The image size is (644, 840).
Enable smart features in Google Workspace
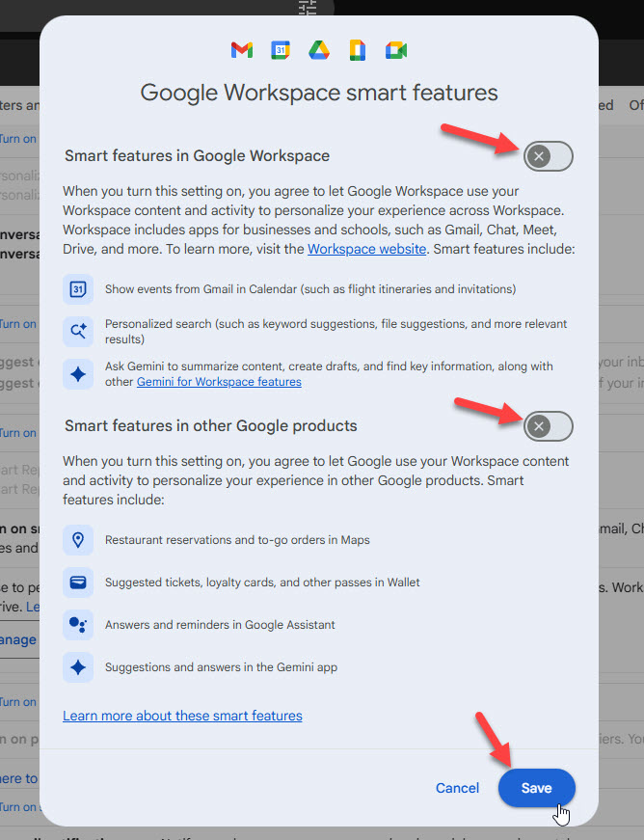coord(548,155)
